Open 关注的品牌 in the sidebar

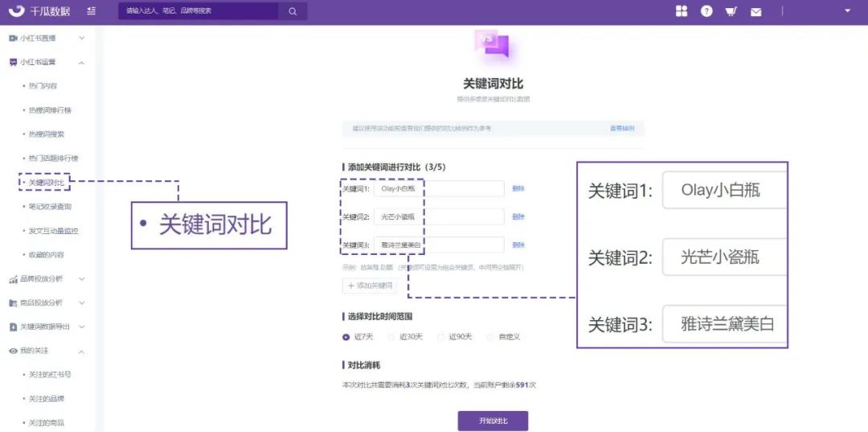47,399
